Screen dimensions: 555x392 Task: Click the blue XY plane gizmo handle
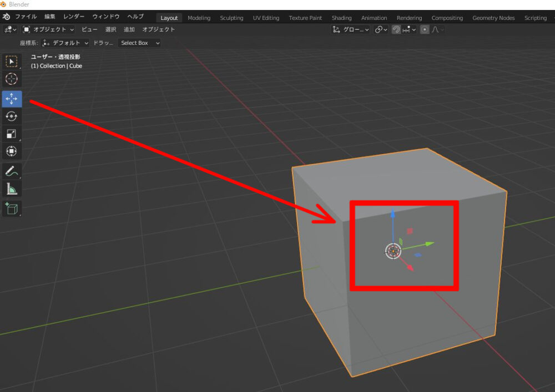(x=418, y=255)
